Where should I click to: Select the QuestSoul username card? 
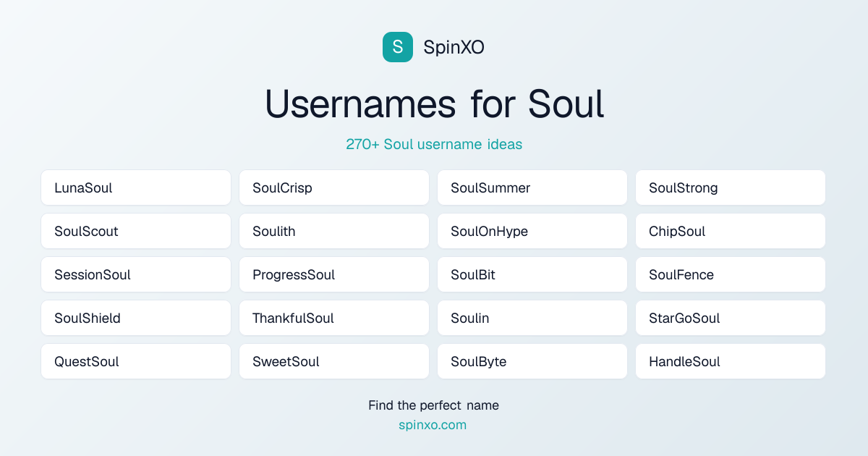[x=136, y=361]
